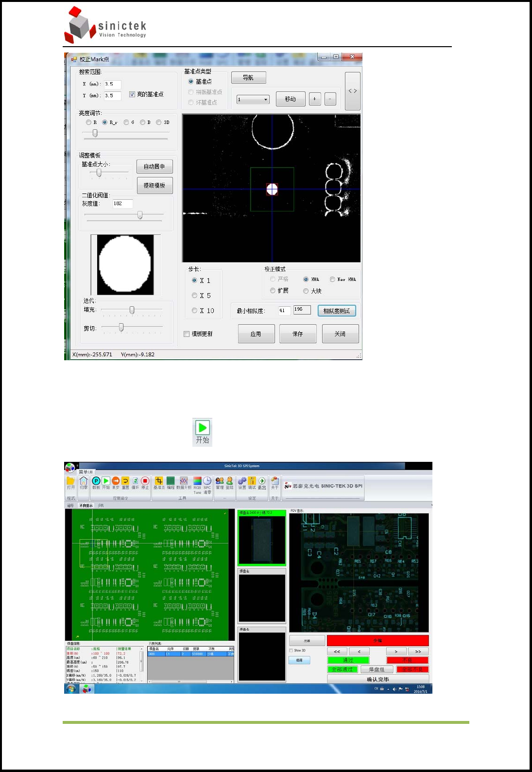The image size is (532, 772).
Task: Select the G brightness radio button
Action: [x=126, y=123]
